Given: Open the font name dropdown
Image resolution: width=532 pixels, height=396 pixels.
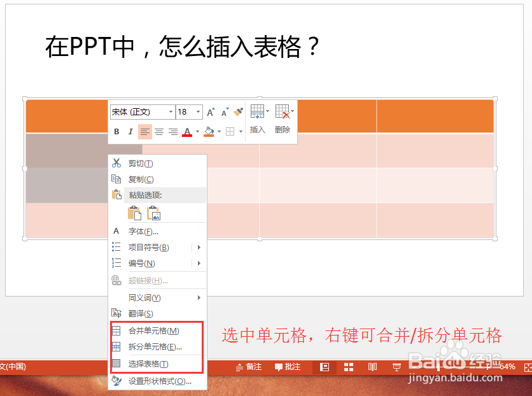Looking at the screenshot, I should coord(171,112).
